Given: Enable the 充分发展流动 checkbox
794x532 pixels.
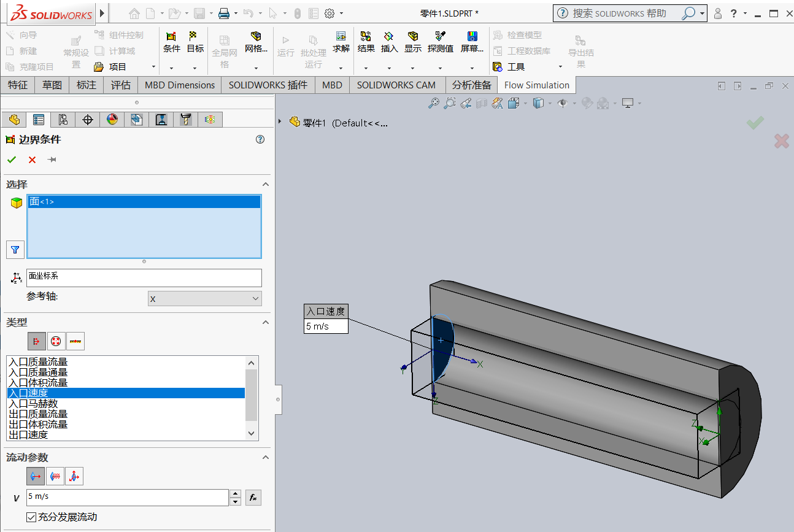Looking at the screenshot, I should click(x=30, y=517).
